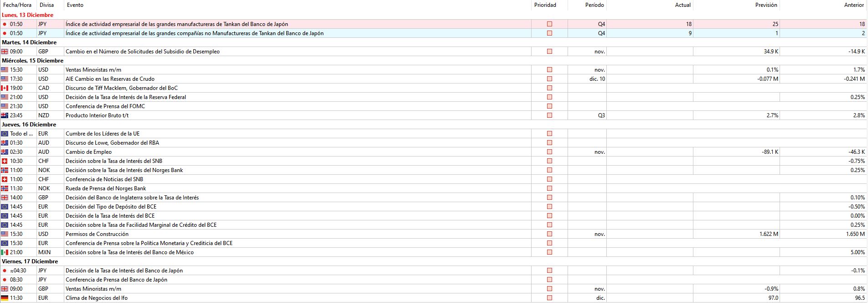
Task: Click the Germany flag icon for Clima de Negocios Ifo
Action: pos(5,298)
